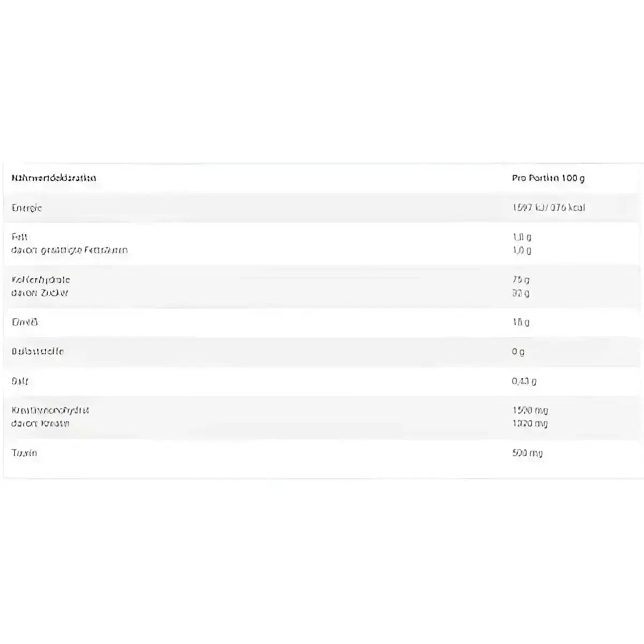The width and height of the screenshot is (644, 644).
Task: Select the Salz row label
Action: (20, 381)
